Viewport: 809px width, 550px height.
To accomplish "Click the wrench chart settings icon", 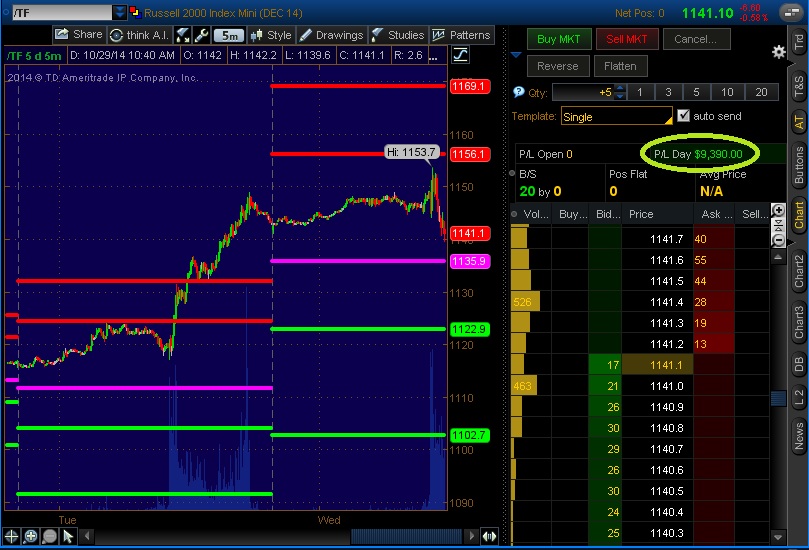I will pyautogui.click(x=202, y=35).
